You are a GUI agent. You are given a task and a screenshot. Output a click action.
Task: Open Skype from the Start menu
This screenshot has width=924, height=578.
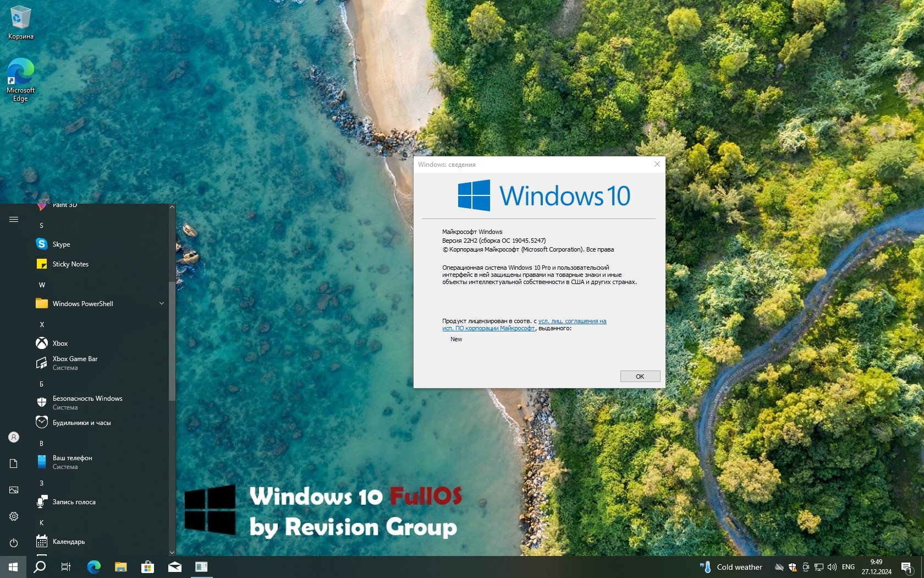(x=61, y=244)
